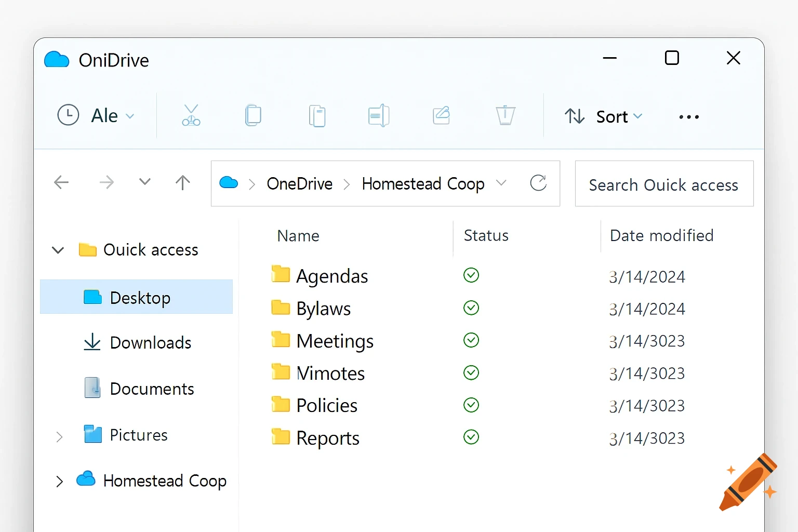Image resolution: width=798 pixels, height=532 pixels.
Task: Click Bylaws date 3/14/2024
Action: [x=647, y=309]
